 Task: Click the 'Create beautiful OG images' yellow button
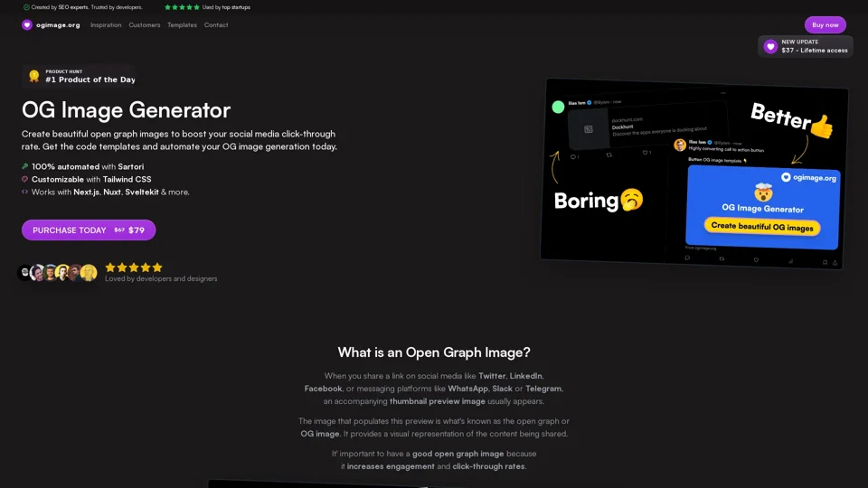click(762, 226)
